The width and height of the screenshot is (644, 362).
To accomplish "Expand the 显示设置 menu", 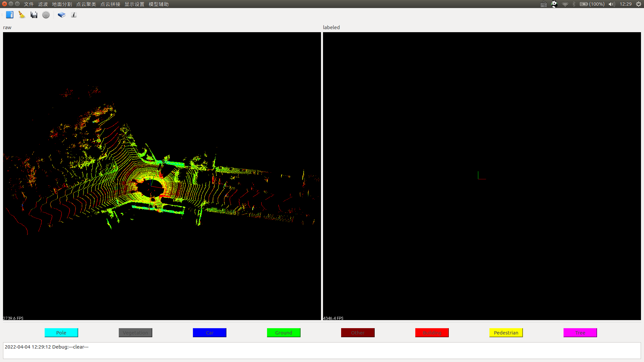I will (x=135, y=4).
